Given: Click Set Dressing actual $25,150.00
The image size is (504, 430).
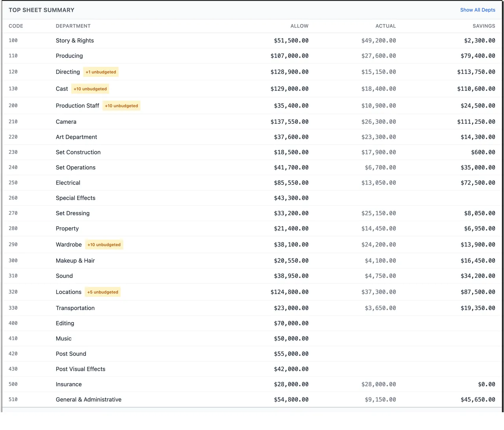Looking at the screenshot, I should 379,213.
